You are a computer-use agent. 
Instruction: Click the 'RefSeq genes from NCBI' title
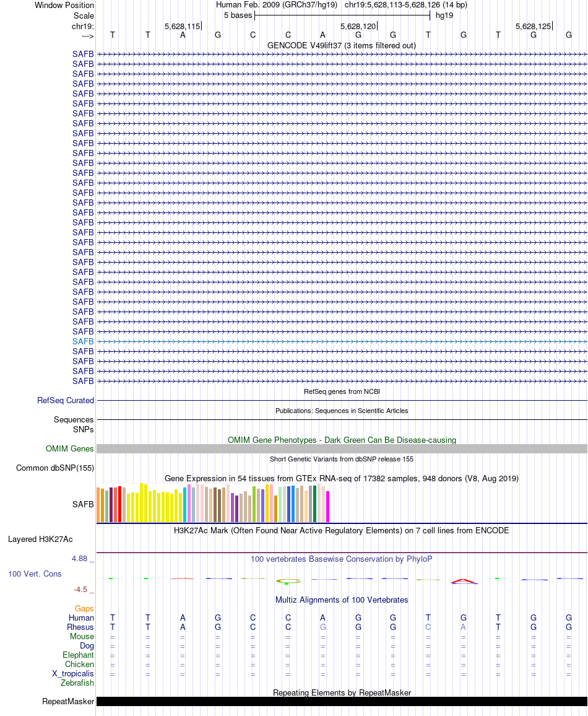click(x=342, y=392)
